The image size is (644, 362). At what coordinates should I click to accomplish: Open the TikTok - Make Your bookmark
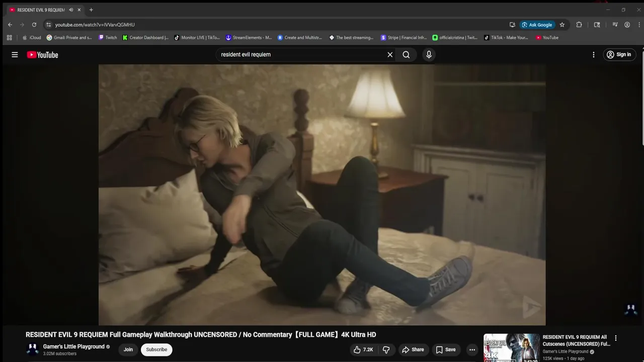click(x=506, y=38)
